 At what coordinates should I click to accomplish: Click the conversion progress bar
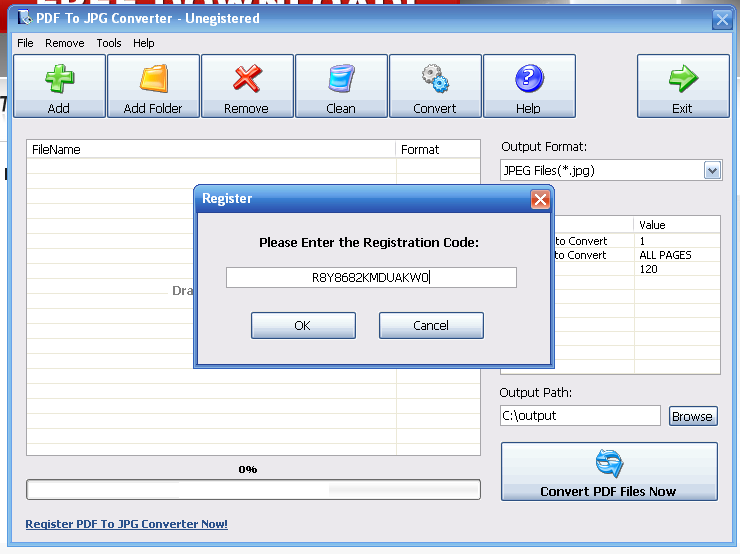pyautogui.click(x=253, y=489)
